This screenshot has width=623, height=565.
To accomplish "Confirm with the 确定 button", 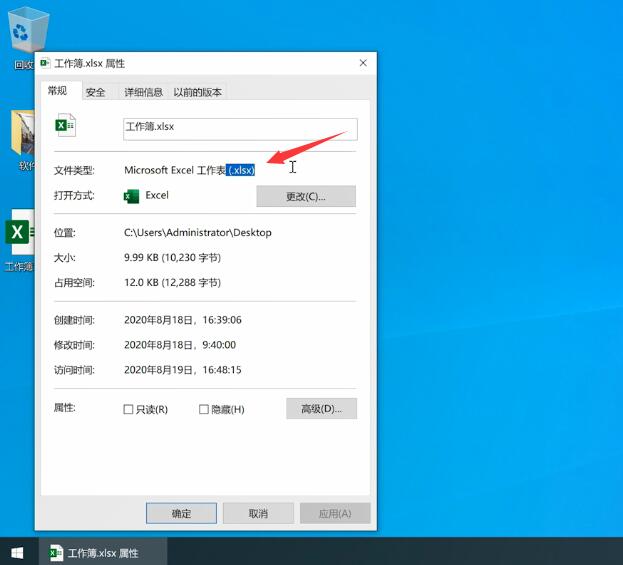I will click(181, 513).
